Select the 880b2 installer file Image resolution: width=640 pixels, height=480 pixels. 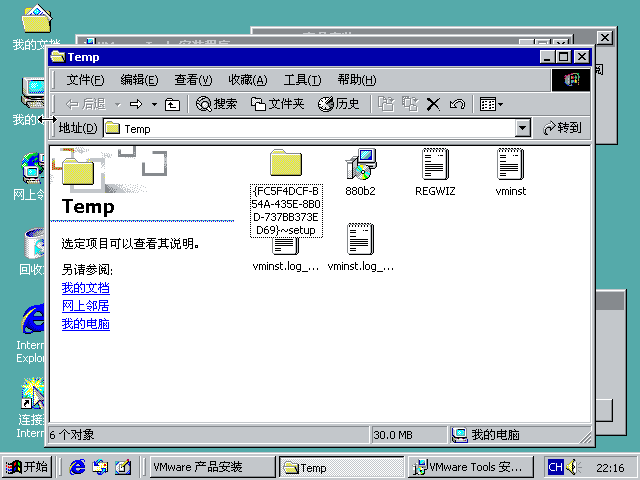point(360,172)
